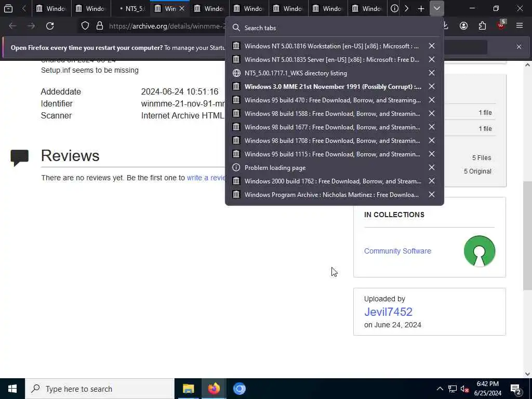The height and width of the screenshot is (399, 532).
Task: Click the scroll tabs left arrow
Action: pos(24,8)
